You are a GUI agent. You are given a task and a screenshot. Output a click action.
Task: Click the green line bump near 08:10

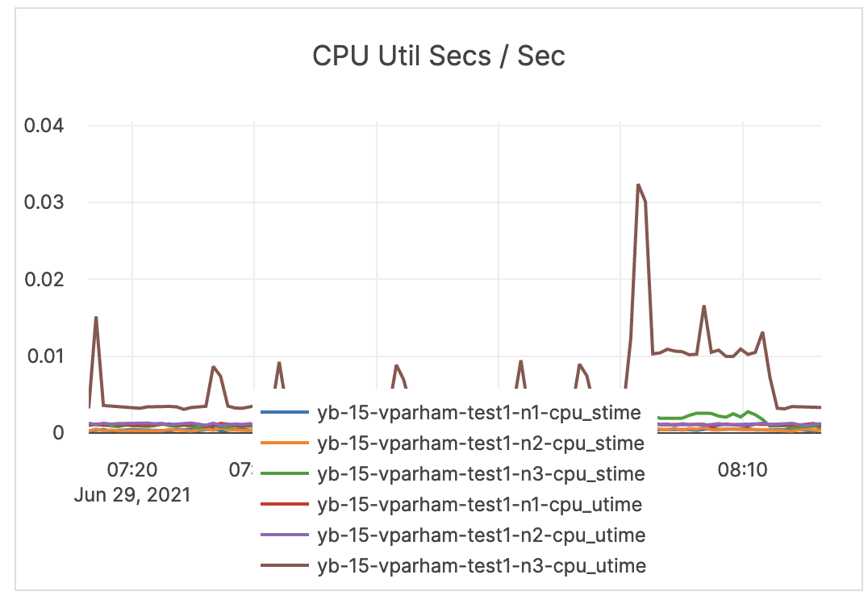coord(749,411)
